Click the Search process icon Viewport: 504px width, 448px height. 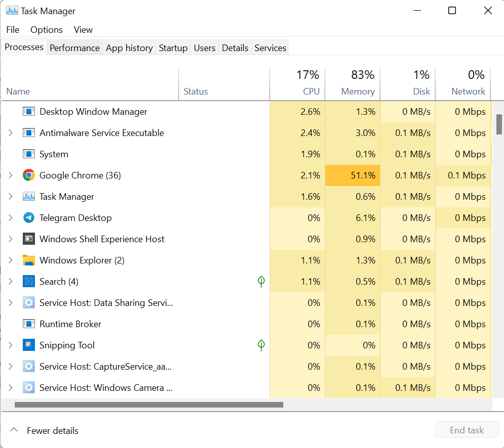29,281
